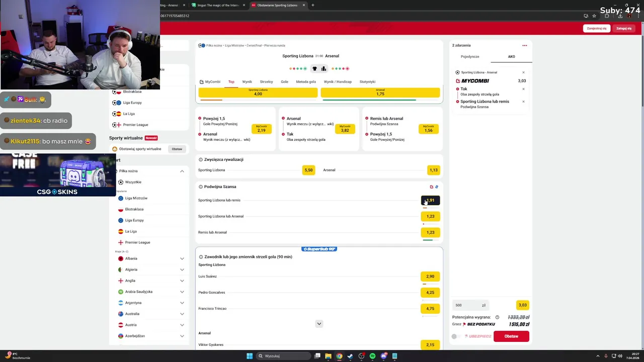Expand the Anglia country list
644x362 pixels.
coord(182,281)
